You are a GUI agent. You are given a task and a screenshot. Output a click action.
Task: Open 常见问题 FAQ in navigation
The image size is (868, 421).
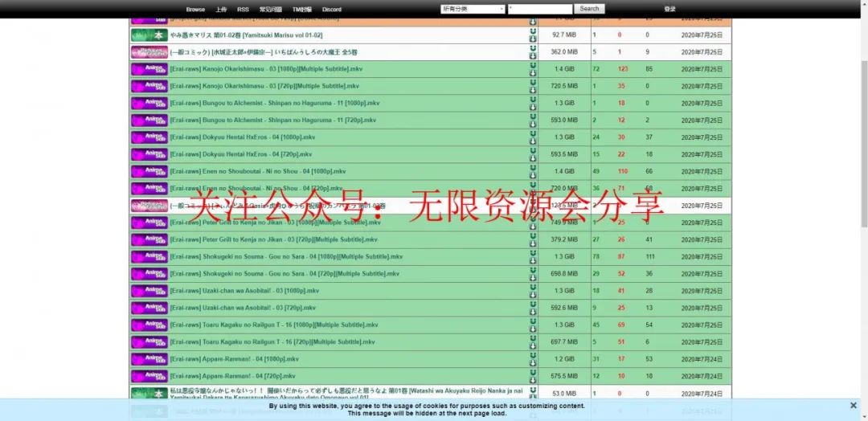pyautogui.click(x=271, y=10)
